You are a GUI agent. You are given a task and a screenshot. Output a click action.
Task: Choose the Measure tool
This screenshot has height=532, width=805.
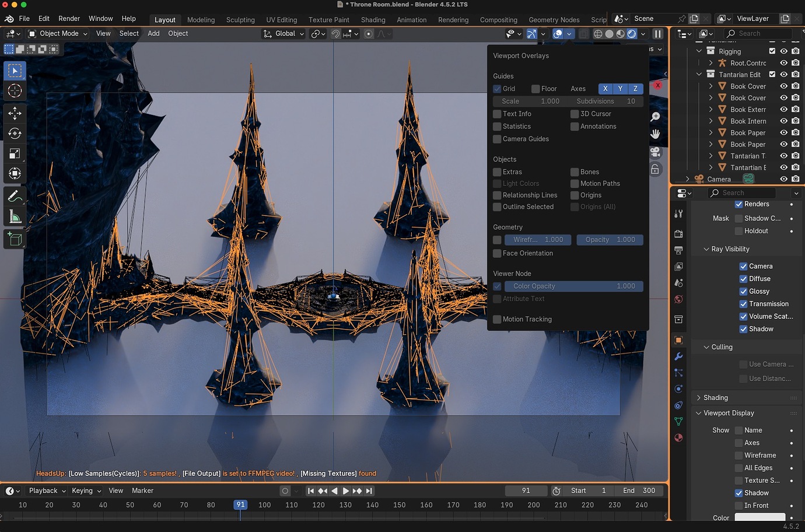tap(15, 217)
